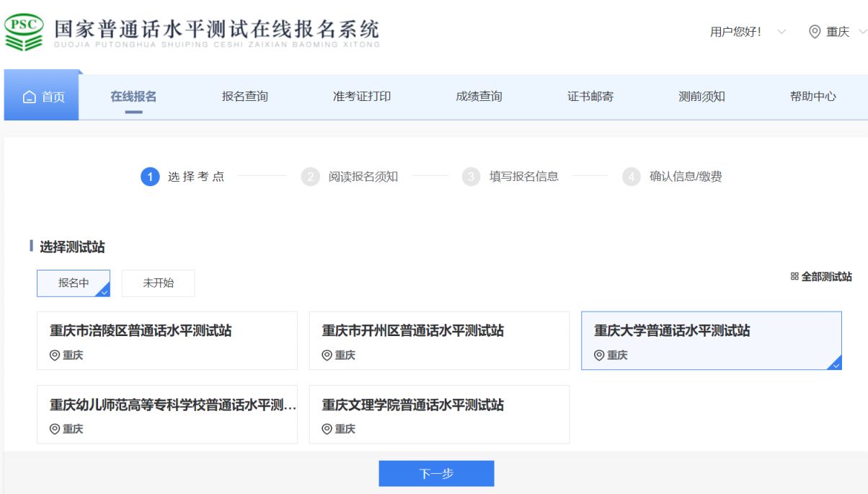868x494 pixels.
Task: Click the home icon in 首页 tab
Action: (30, 97)
